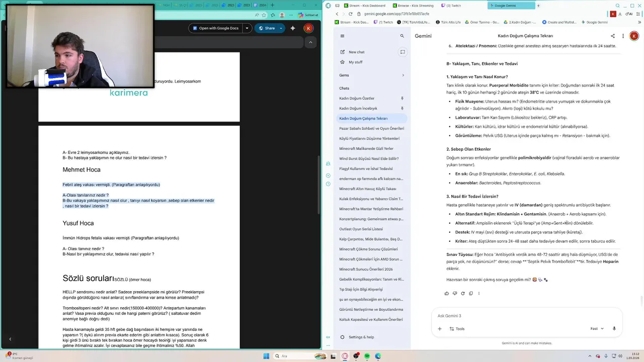Click the Spotify icon in the taskbar
Image resolution: width=644 pixels, height=362 pixels.
[x=367, y=356]
